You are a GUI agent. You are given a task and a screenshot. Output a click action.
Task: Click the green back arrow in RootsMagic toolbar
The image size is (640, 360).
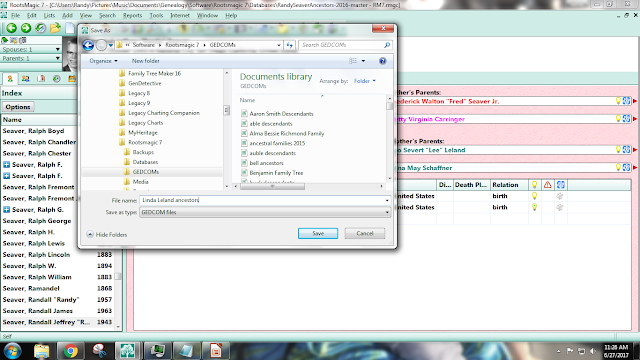tap(11, 28)
